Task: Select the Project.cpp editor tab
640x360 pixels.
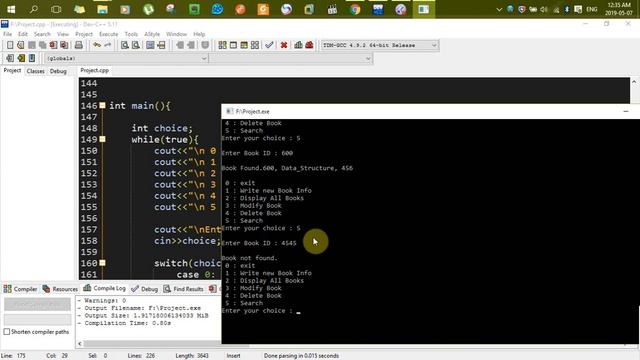Action: 94,70
